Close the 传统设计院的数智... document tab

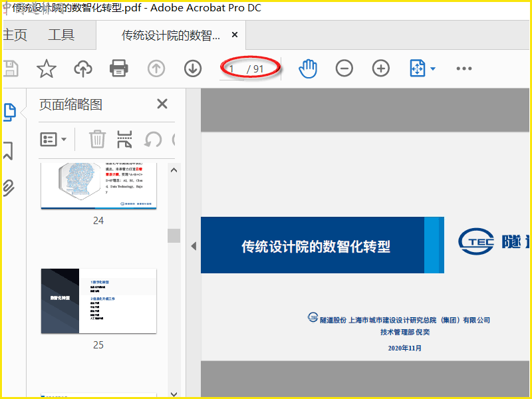pos(235,35)
